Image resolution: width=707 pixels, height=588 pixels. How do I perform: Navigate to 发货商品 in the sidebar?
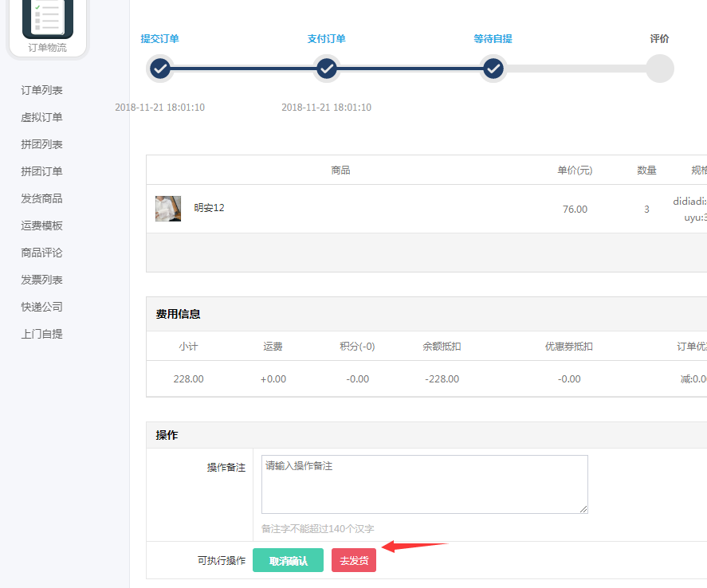(41, 198)
